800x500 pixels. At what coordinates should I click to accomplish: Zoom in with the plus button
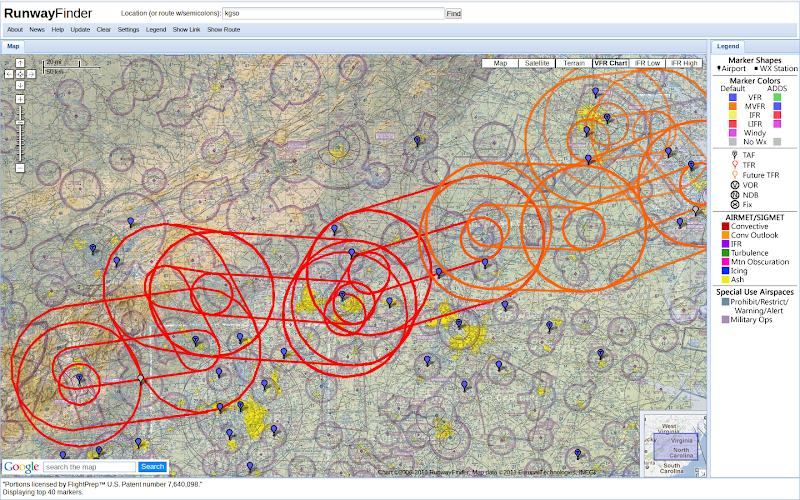(x=20, y=99)
